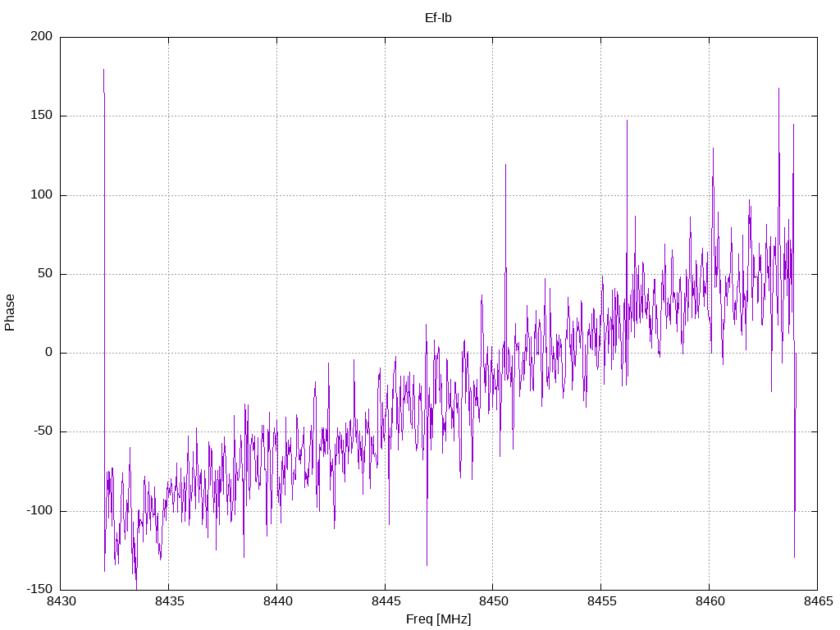
Task: Click the x-axis tick label '8440'
Action: tap(277, 601)
